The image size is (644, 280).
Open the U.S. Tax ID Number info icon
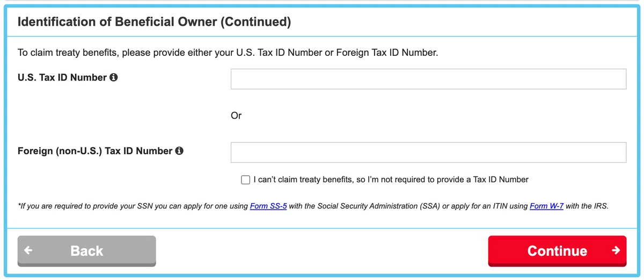[114, 77]
